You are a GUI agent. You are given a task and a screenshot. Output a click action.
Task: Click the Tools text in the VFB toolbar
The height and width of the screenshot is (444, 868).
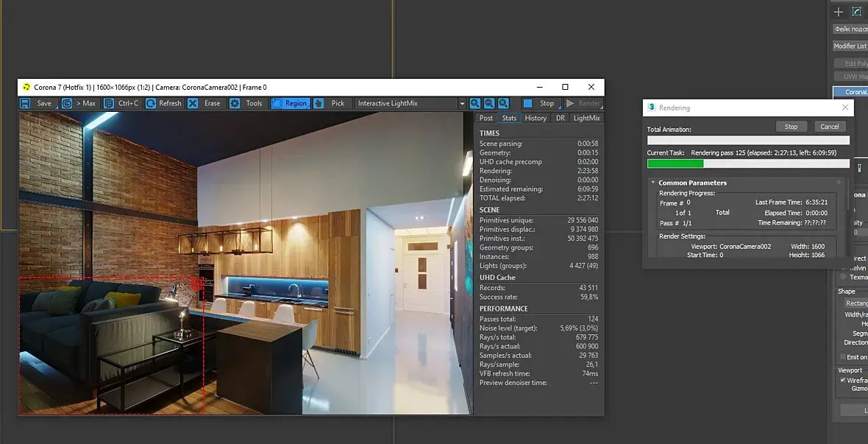coord(254,103)
